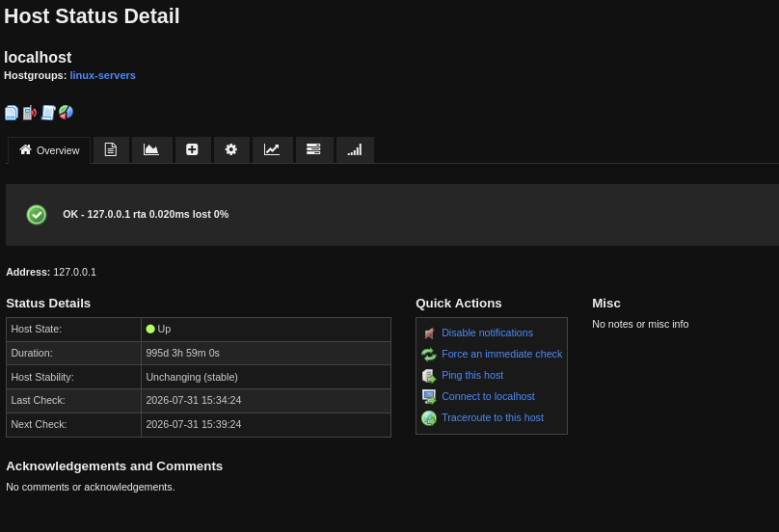Viewport: 779px width, 532px height.
Task: Click Ping this host link
Action: point(472,376)
